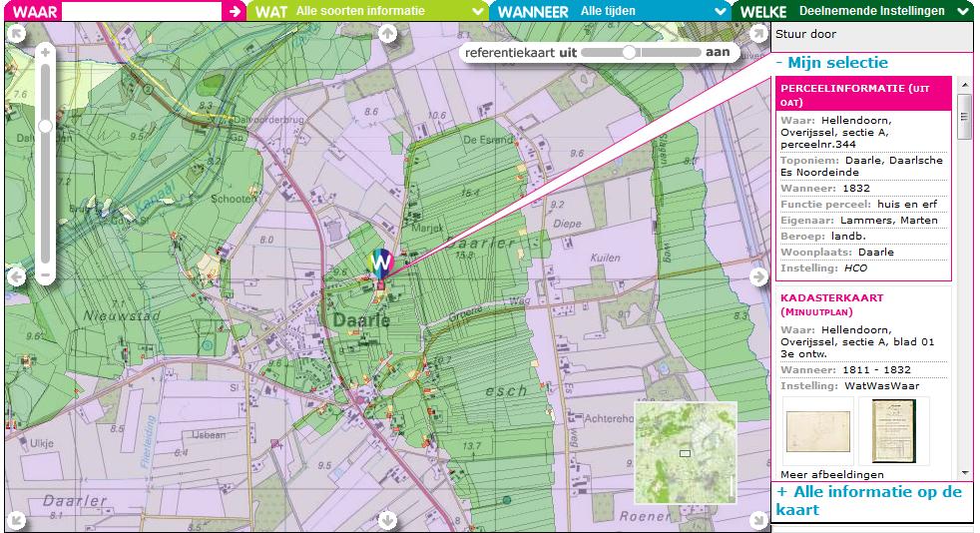Pan map diagonally using top-right corner arrow
Image resolution: width=980 pixels, height=533 pixels.
(x=757, y=34)
